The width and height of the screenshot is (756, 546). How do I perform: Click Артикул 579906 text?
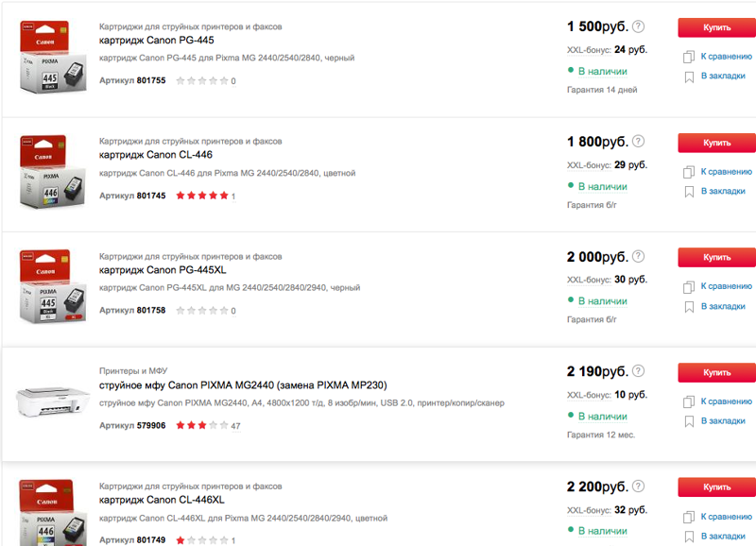[x=132, y=425]
